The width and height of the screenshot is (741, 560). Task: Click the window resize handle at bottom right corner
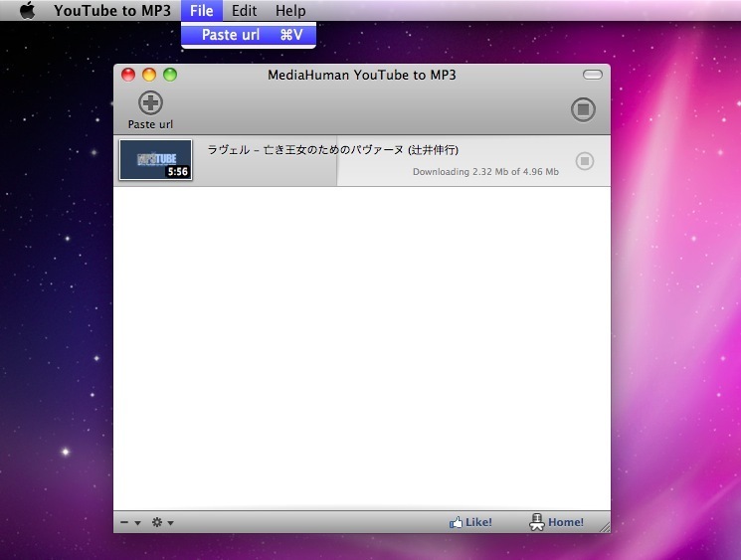click(x=603, y=525)
